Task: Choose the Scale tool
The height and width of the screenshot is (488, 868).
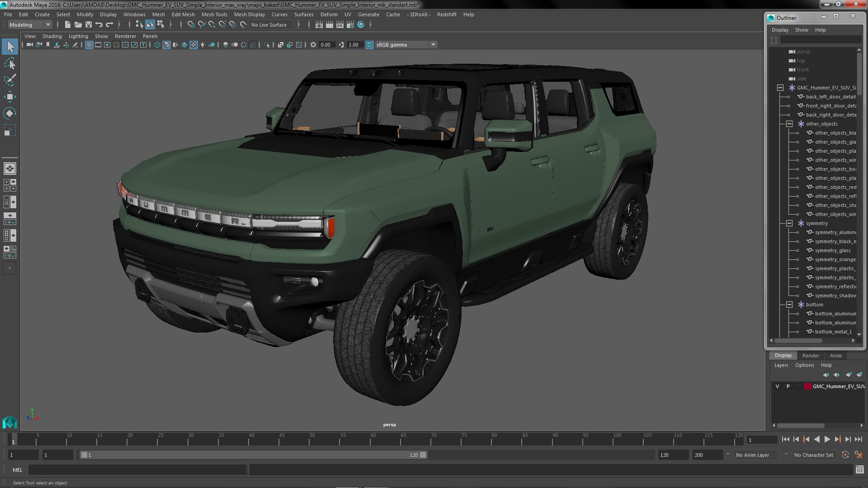Action: tap(10, 130)
